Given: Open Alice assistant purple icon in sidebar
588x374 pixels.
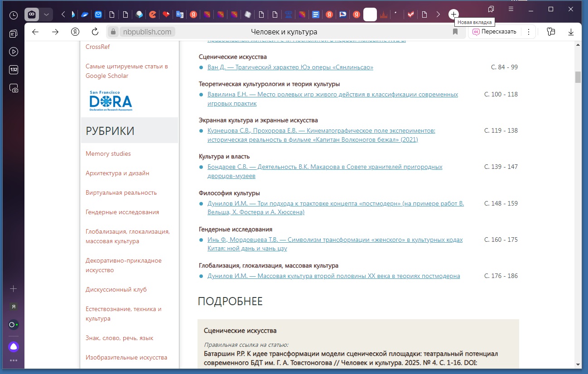Looking at the screenshot, I should click(14, 347).
